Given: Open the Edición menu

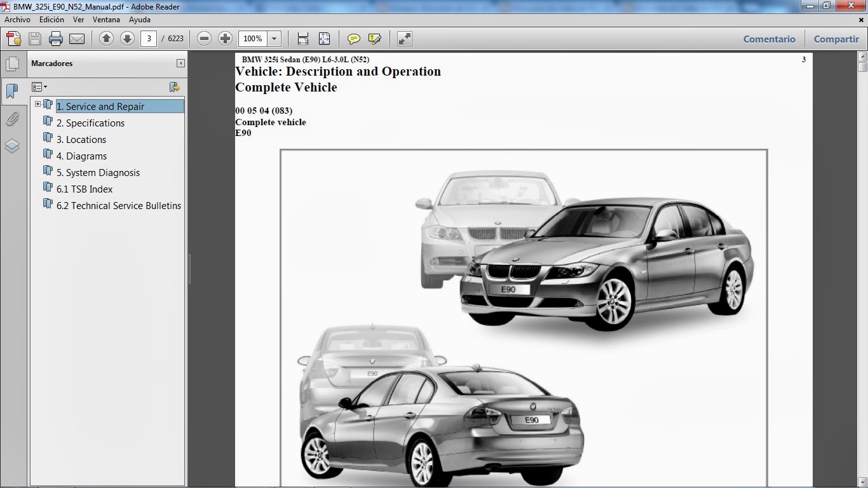Looking at the screenshot, I should (51, 20).
